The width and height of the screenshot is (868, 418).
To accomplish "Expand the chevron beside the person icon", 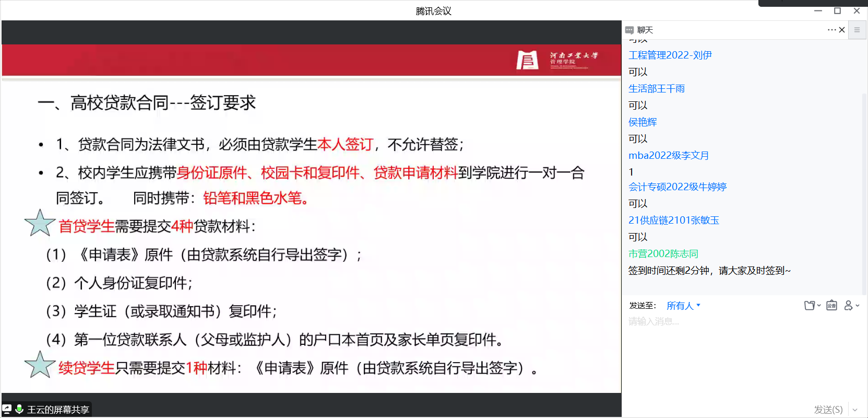I will [x=858, y=306].
